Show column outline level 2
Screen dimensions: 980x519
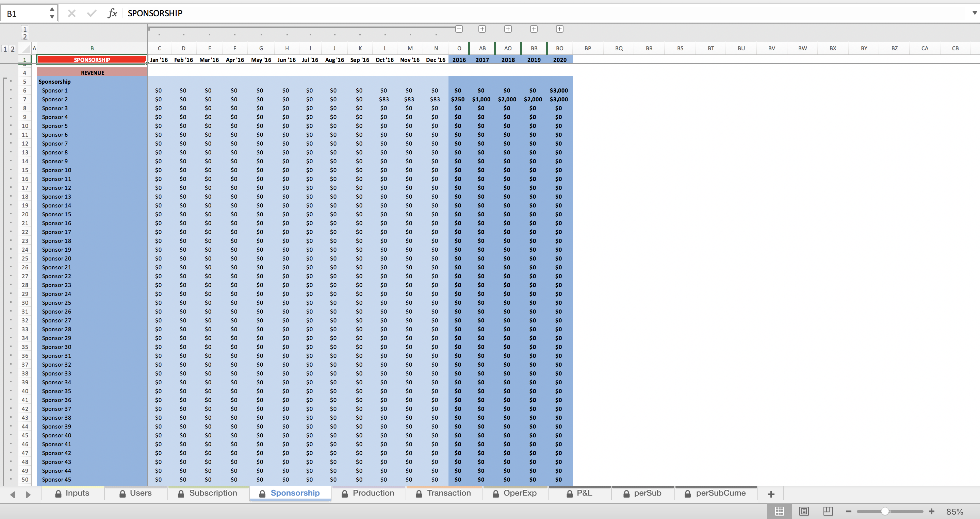point(25,37)
